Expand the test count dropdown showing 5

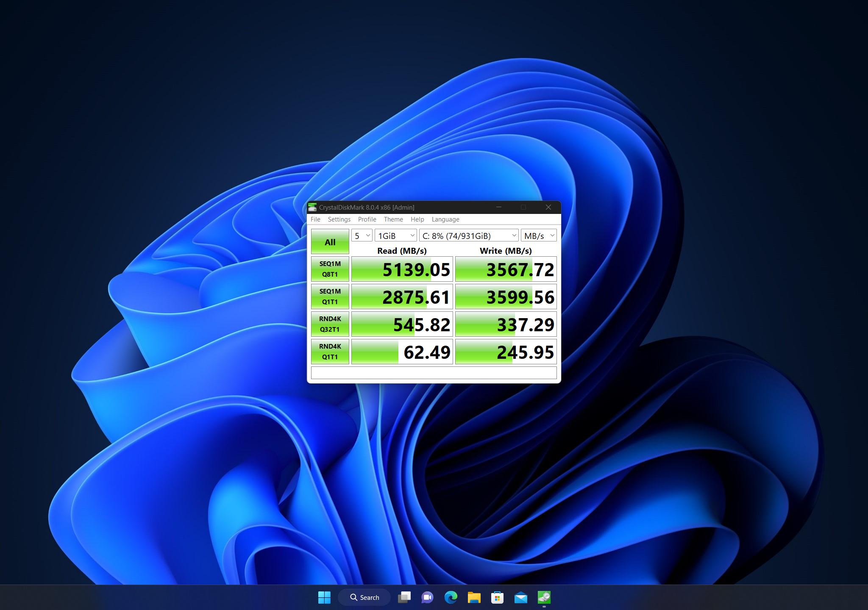(x=362, y=236)
